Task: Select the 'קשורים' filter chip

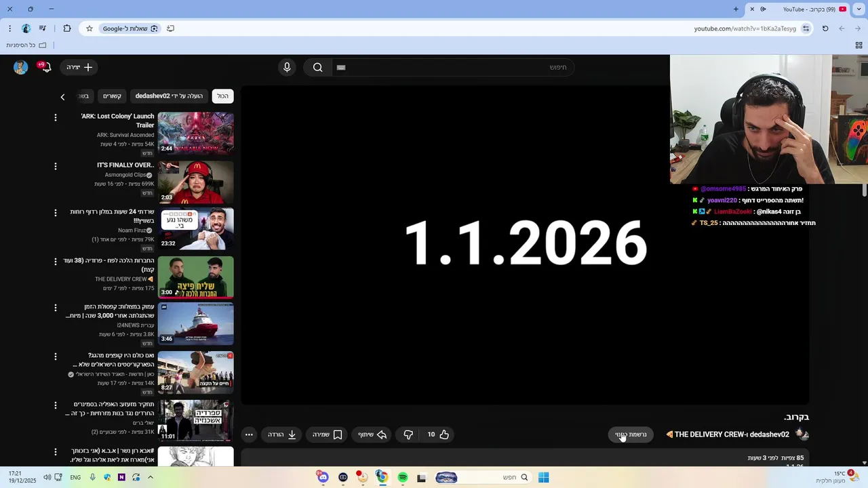Action: point(112,96)
